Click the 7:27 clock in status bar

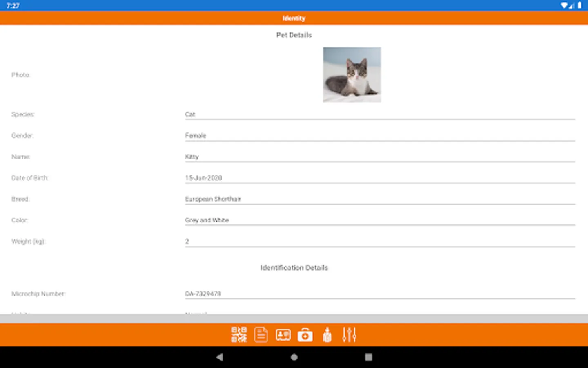pyautogui.click(x=13, y=6)
